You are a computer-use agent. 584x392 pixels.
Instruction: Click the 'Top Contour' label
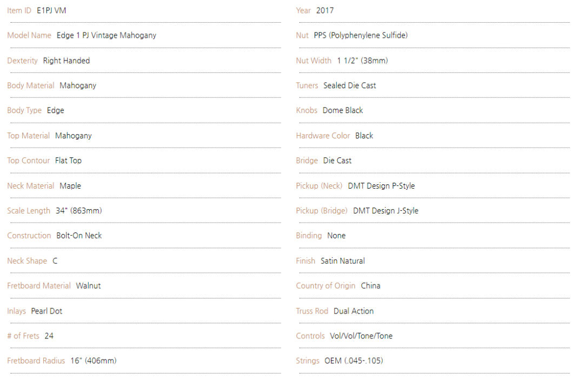coord(28,161)
